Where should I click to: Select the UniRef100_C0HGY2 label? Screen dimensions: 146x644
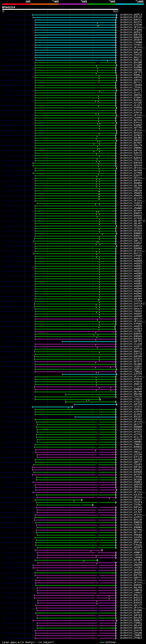pyautogui.click(x=131, y=399)
